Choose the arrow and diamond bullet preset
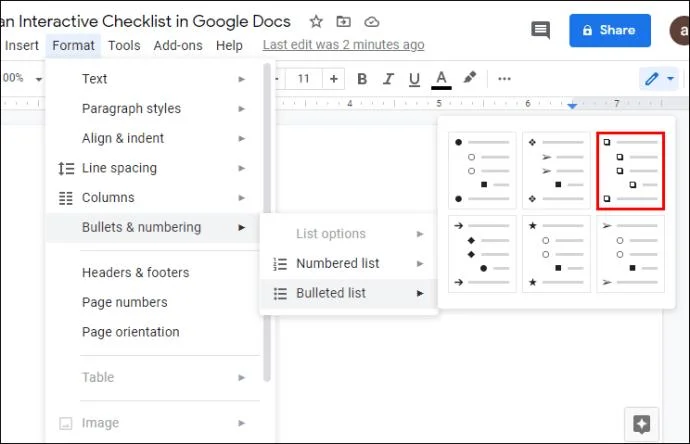This screenshot has width=690, height=444. [x=482, y=253]
